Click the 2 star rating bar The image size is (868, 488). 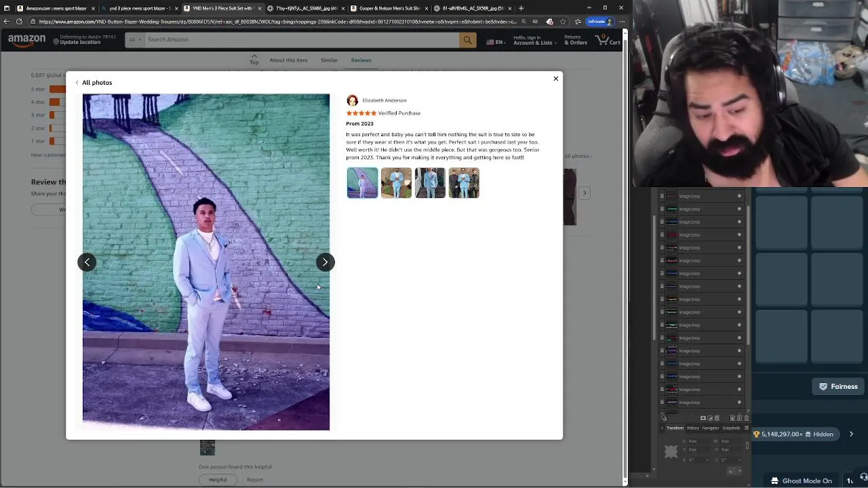pos(57,128)
